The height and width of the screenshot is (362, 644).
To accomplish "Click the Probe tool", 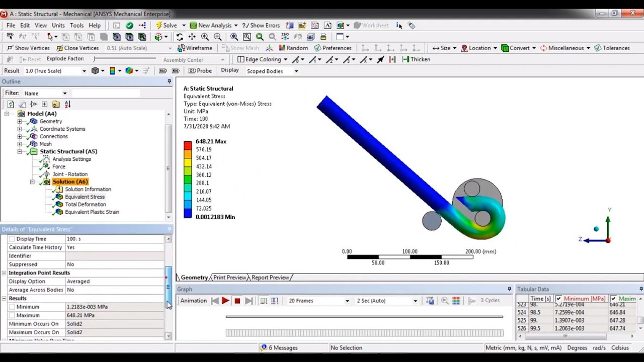I will (200, 71).
